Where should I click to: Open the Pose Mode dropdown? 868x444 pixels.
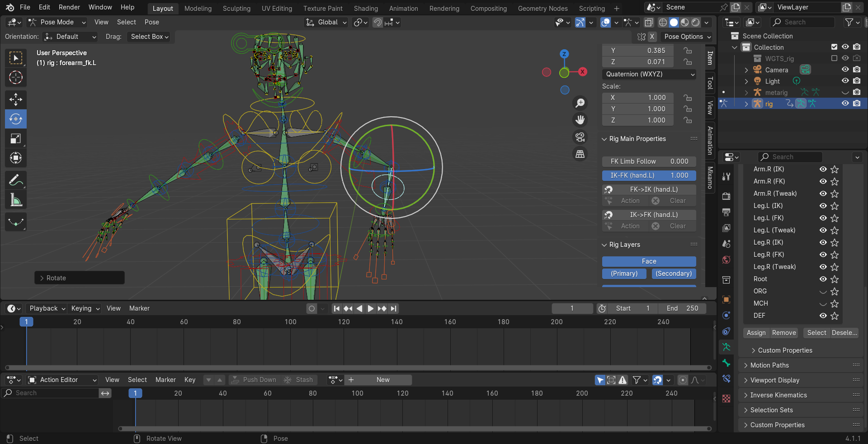[57, 22]
